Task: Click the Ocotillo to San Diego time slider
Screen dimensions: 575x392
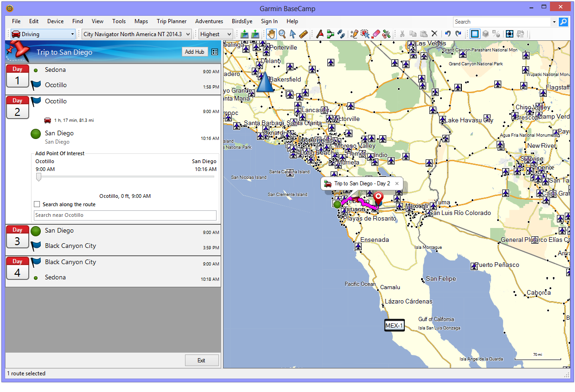Action: pos(39,177)
